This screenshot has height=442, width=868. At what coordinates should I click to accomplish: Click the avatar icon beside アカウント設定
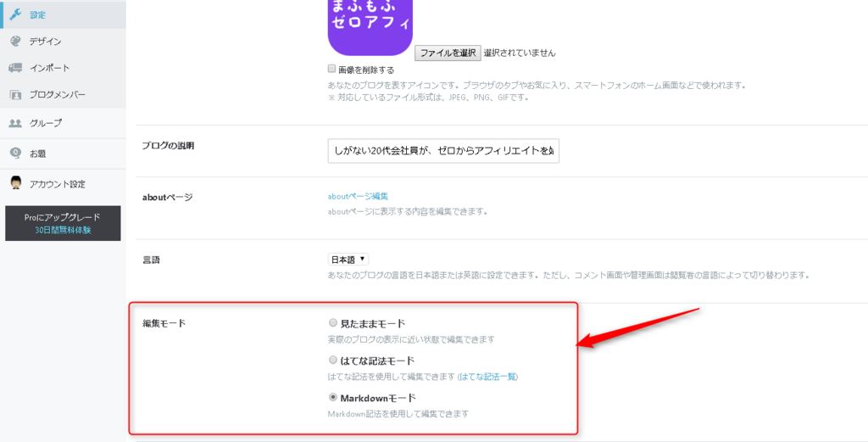(x=15, y=183)
